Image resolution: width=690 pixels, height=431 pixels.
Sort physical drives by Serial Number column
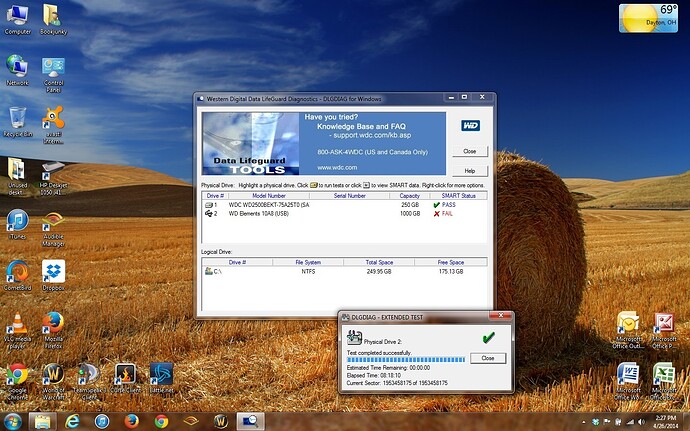(x=349, y=195)
